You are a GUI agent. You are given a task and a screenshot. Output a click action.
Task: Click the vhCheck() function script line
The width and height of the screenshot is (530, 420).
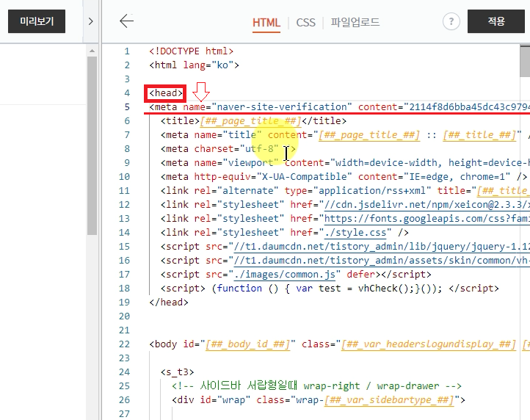click(330, 288)
